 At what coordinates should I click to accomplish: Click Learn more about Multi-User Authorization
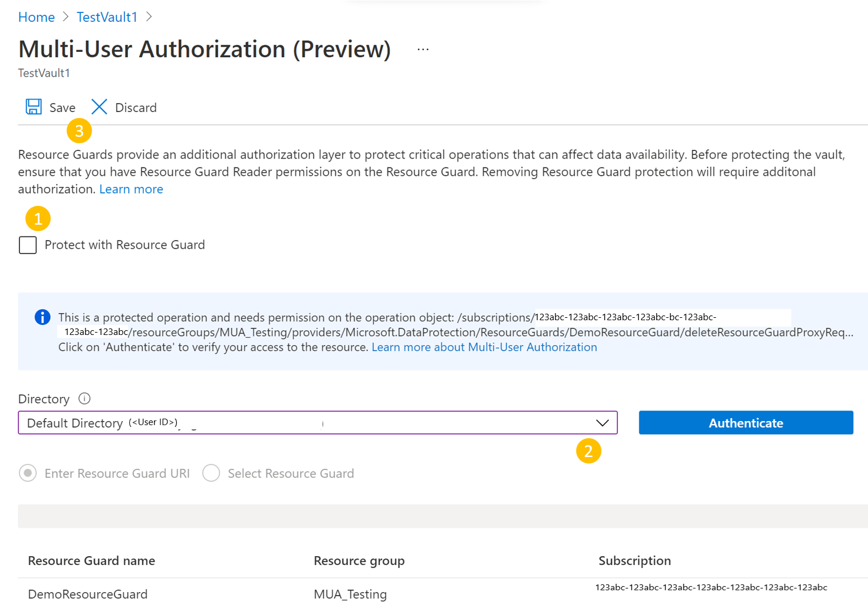[484, 347]
